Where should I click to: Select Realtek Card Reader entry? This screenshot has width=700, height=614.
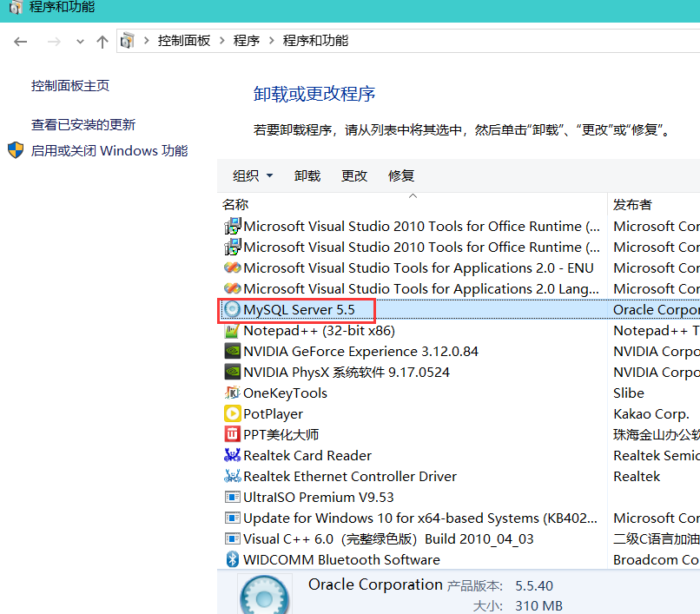pyautogui.click(x=307, y=455)
